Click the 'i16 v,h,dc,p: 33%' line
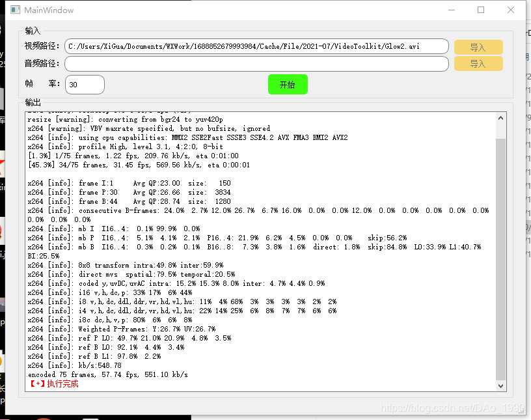This screenshot has width=531, height=420. [110, 292]
